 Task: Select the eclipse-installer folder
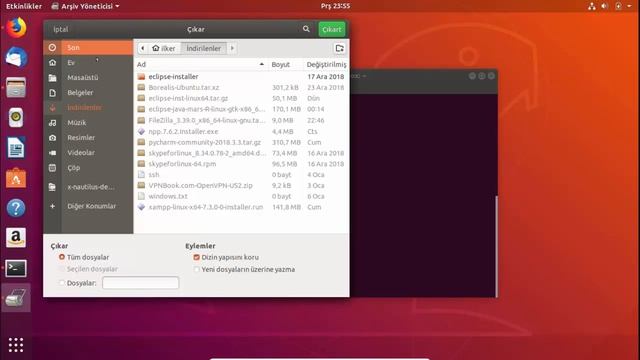click(x=241, y=77)
